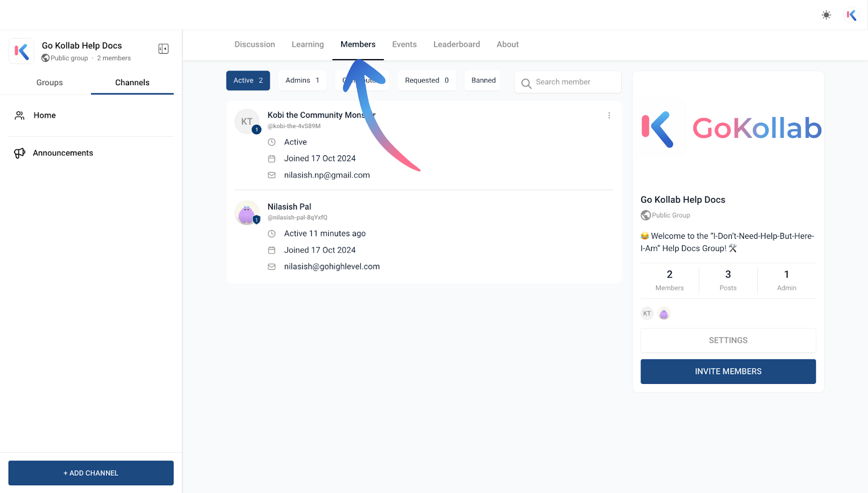Click the Go Kollab Help Docs group logo
This screenshot has height=493, width=868.
point(22,51)
